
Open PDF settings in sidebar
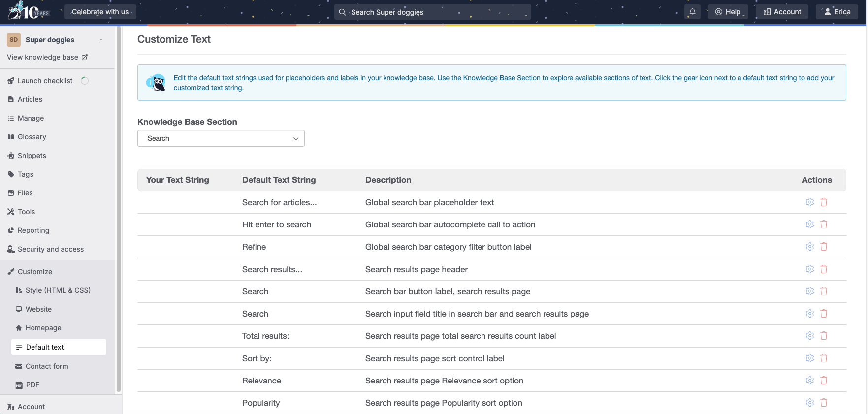[x=32, y=385]
